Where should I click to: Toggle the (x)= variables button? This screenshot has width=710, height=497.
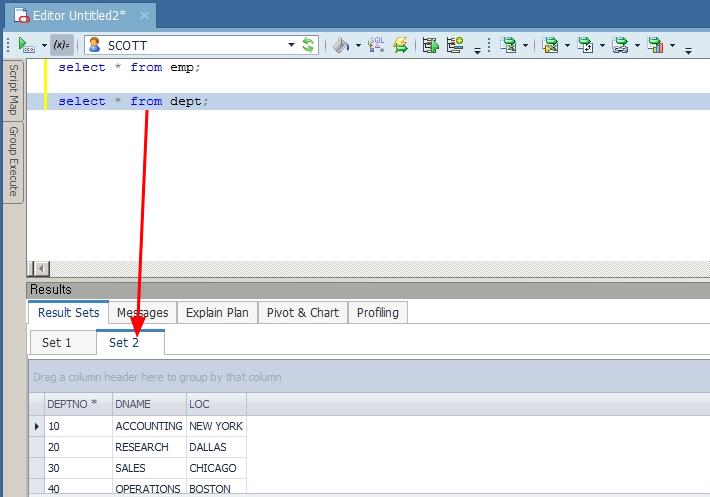pos(62,45)
